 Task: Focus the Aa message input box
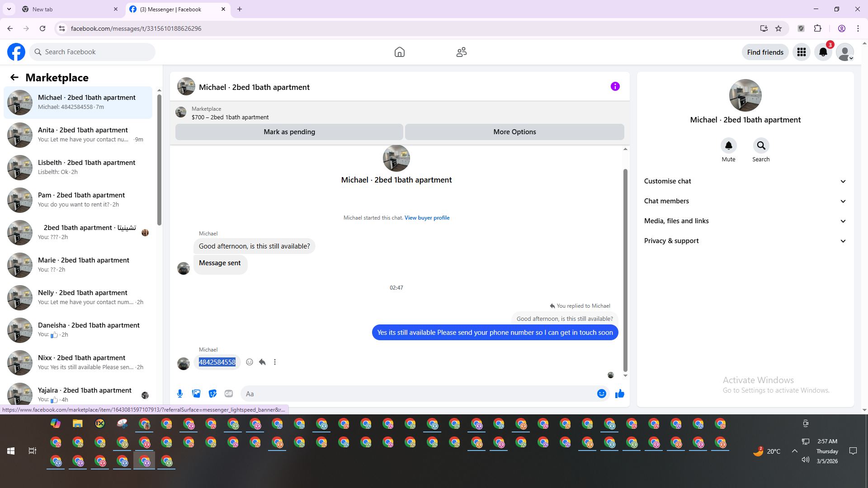419,394
